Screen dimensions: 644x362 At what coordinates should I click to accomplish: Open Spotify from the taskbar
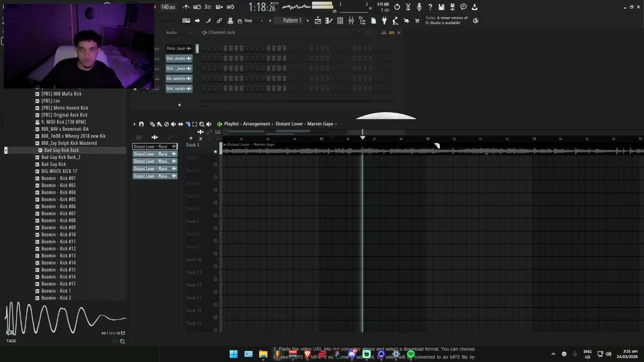411,354
